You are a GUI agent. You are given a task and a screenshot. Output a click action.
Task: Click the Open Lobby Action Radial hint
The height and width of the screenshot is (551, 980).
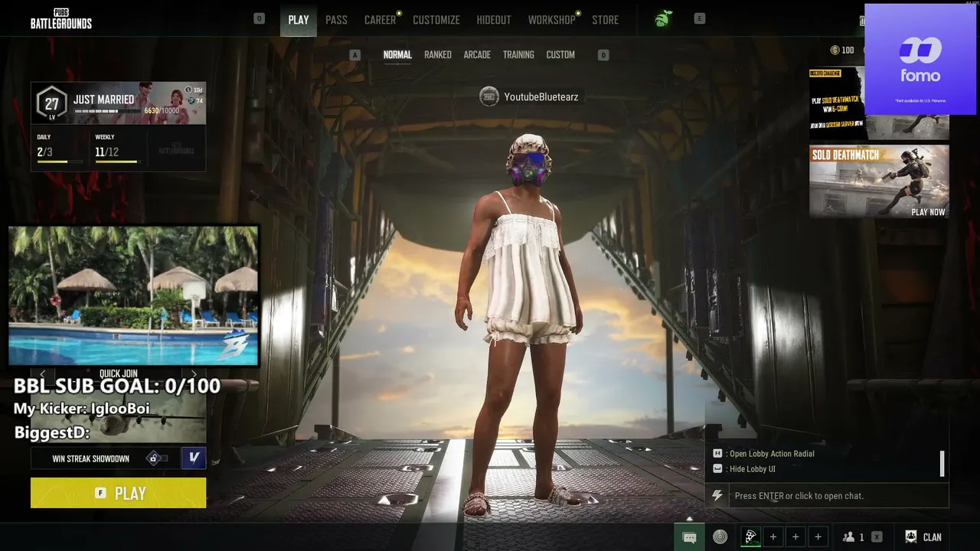tap(763, 454)
